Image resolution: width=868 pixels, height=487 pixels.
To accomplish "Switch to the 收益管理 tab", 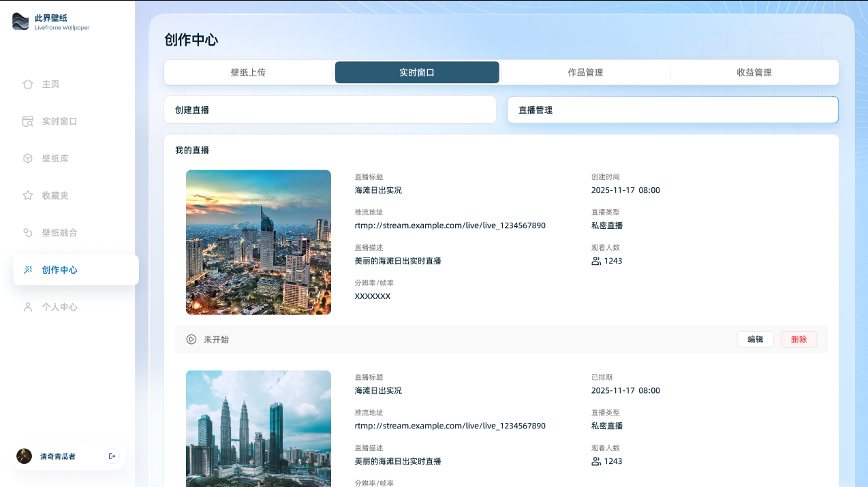I will pyautogui.click(x=754, y=72).
